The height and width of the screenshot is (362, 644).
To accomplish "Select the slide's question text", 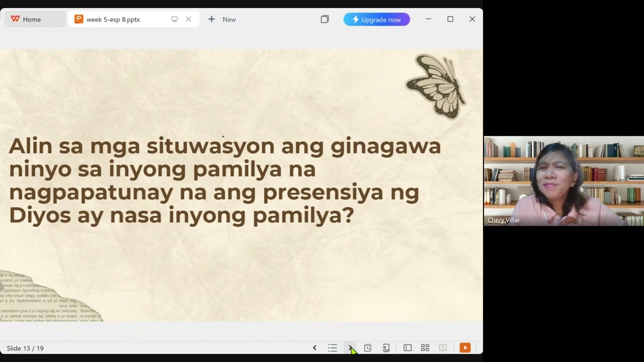I will [225, 180].
